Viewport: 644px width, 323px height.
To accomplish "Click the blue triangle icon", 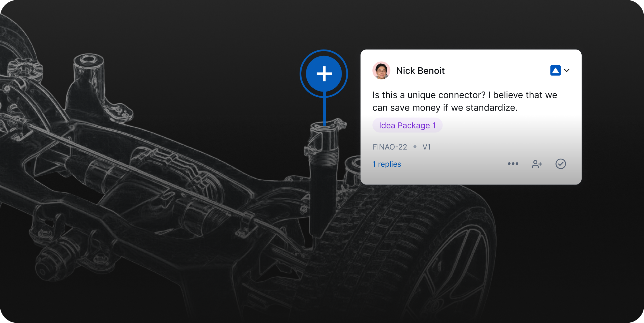I will [x=555, y=71].
